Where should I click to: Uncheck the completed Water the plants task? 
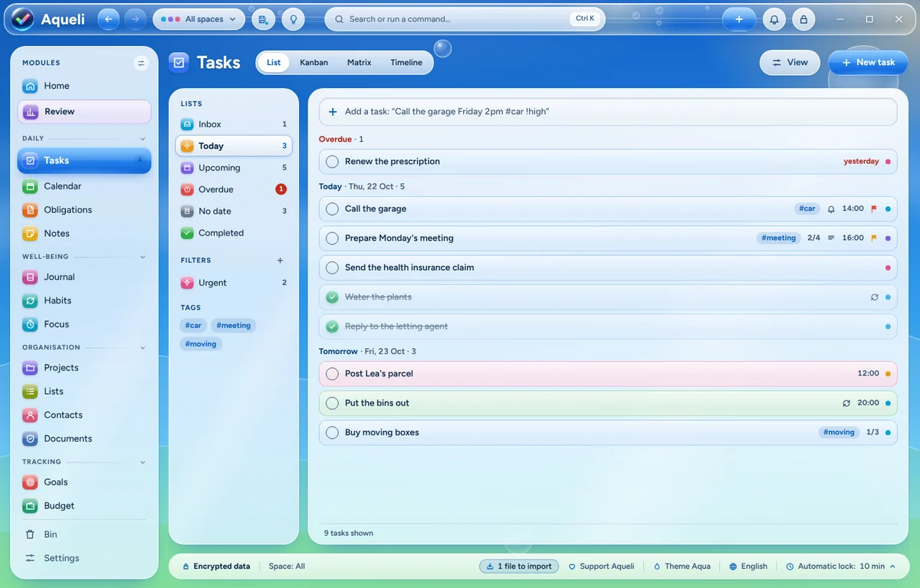[x=332, y=297]
